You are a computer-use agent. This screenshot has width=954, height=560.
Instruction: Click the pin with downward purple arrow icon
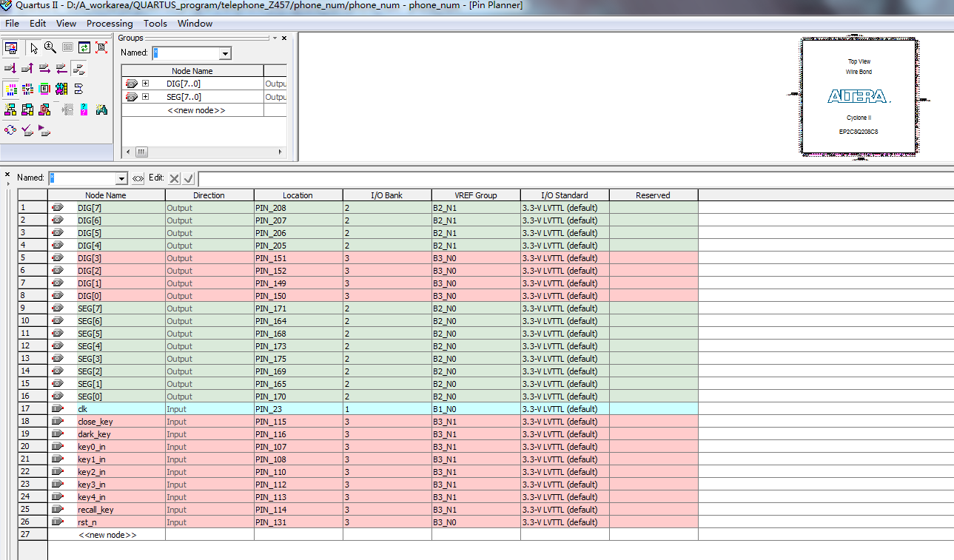(10, 69)
